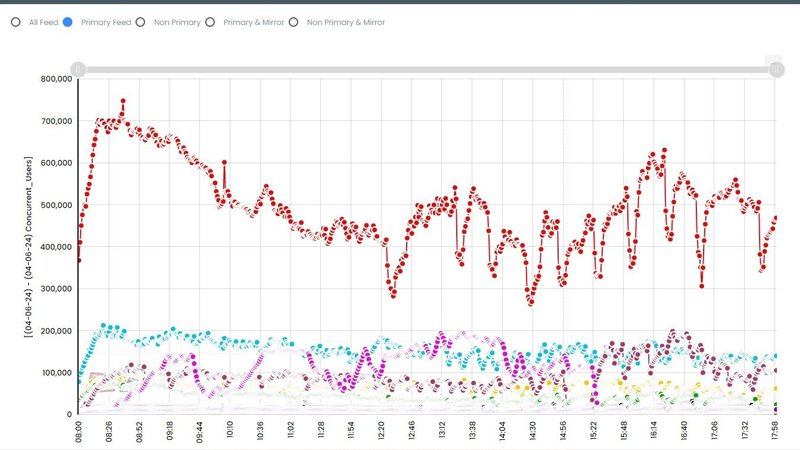Click the 17:58 x-axis time label
Viewport: 800px width, 450px height.
[x=776, y=432]
